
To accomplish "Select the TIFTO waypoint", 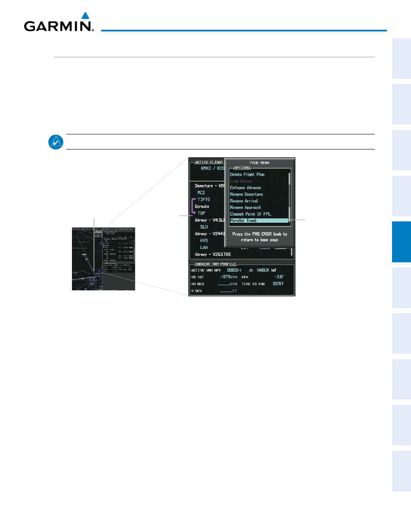I will coord(204,199).
